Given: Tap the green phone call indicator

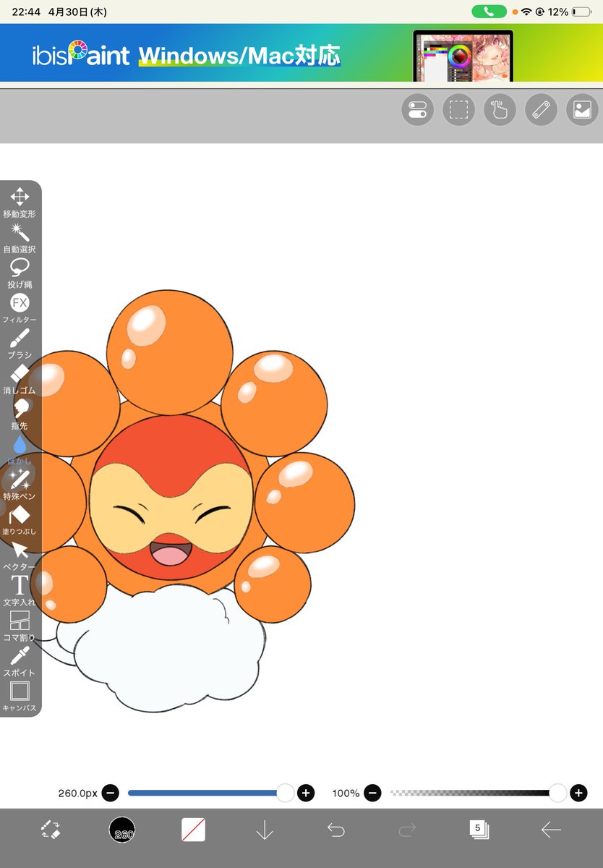Looking at the screenshot, I should pos(489,12).
